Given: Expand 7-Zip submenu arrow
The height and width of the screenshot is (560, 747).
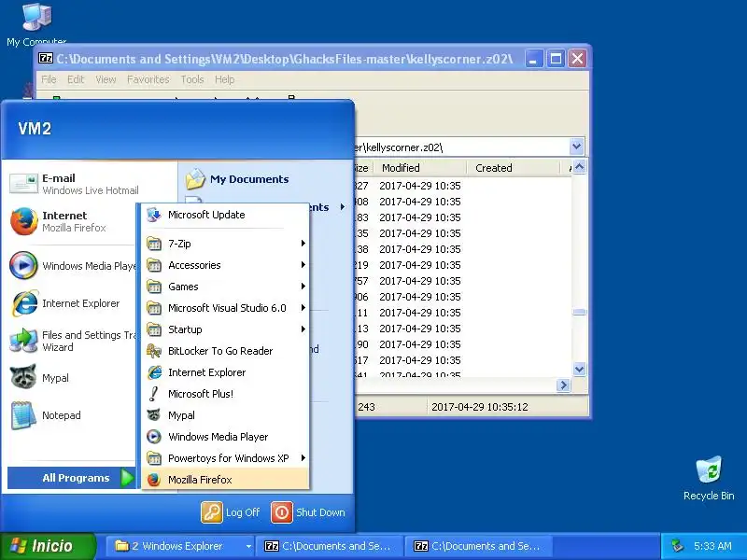Looking at the screenshot, I should pos(303,244).
